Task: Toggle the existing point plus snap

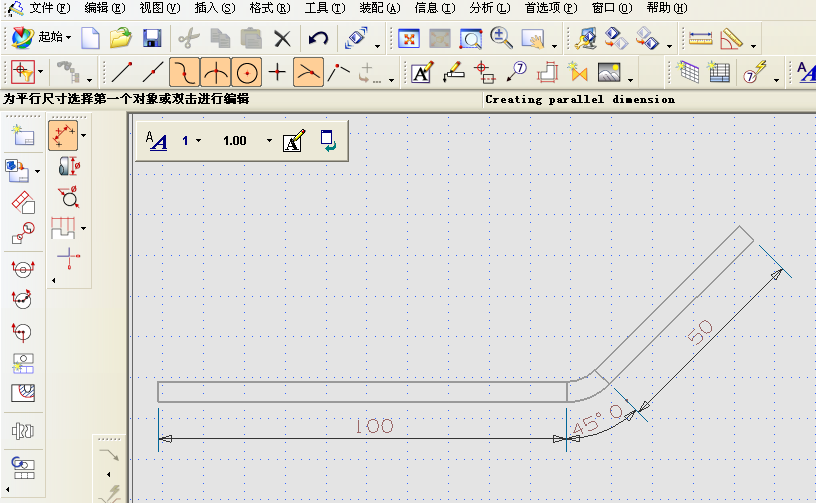Action: point(277,72)
